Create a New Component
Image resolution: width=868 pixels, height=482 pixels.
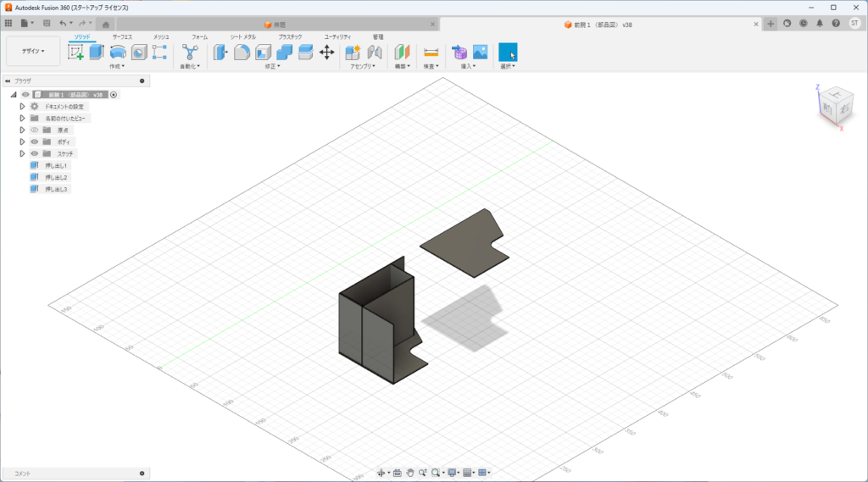353,52
